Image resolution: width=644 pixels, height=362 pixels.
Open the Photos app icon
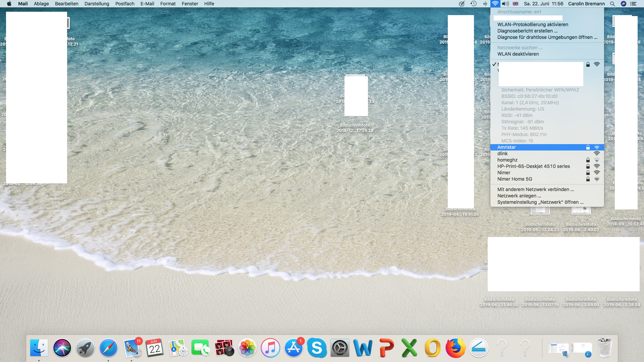(247, 348)
